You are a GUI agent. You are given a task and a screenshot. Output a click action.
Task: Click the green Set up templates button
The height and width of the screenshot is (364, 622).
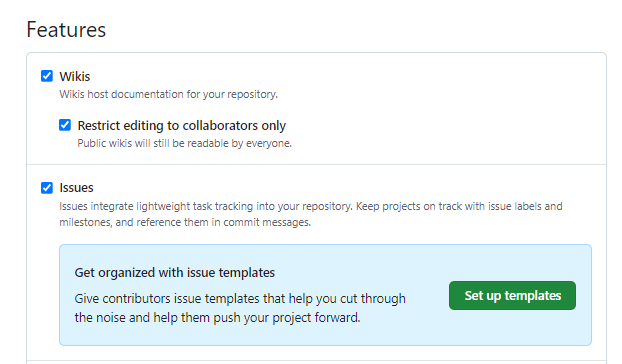click(512, 295)
